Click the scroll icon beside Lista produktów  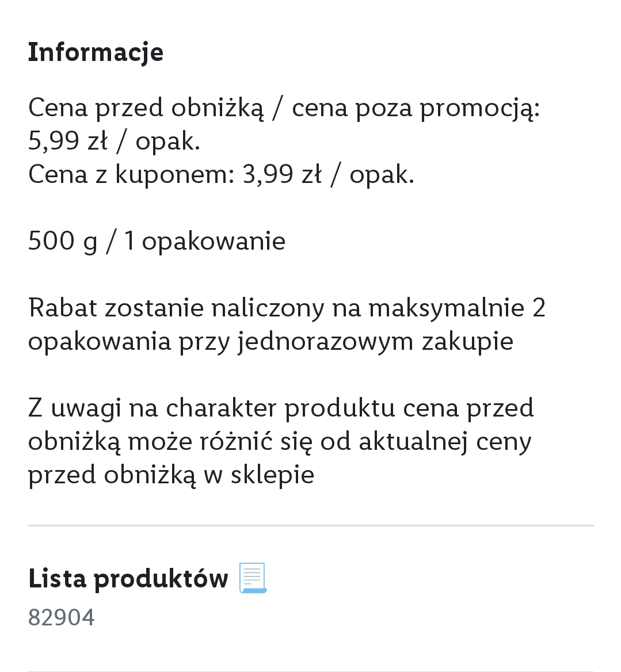pos(253,578)
